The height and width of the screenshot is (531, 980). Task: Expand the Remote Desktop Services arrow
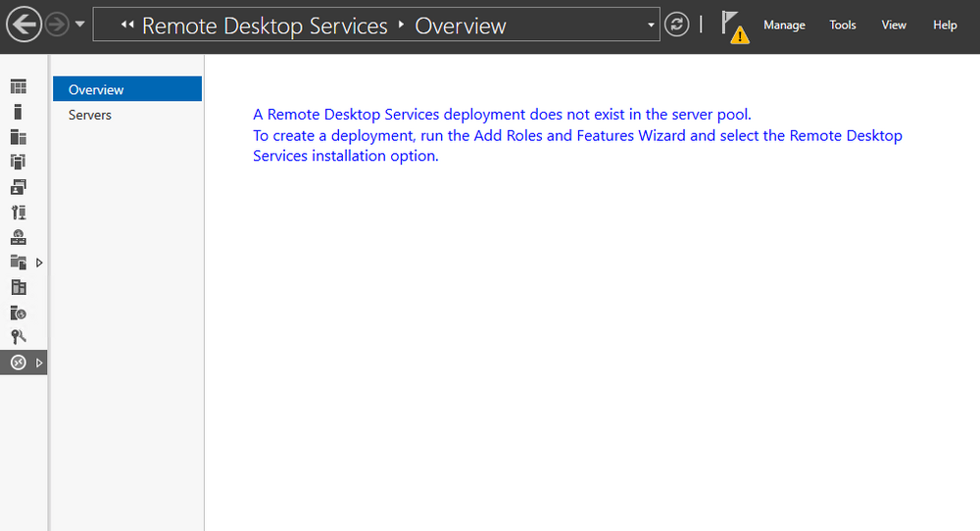pyautogui.click(x=39, y=362)
